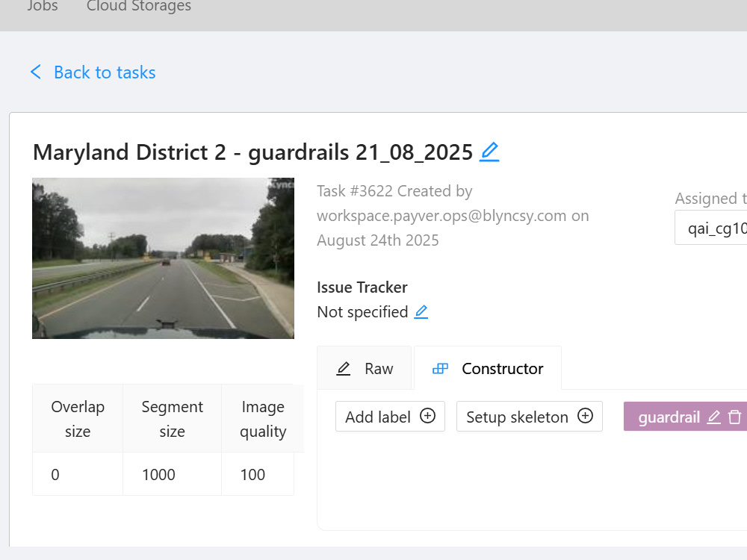Screen dimensions: 747x560
Task: Switch to the Raw tab
Action: 365,368
